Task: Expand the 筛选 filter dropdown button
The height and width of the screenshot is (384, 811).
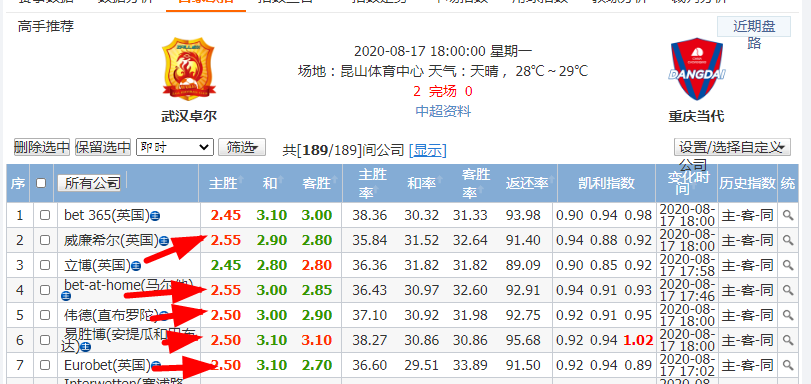Action: point(242,147)
